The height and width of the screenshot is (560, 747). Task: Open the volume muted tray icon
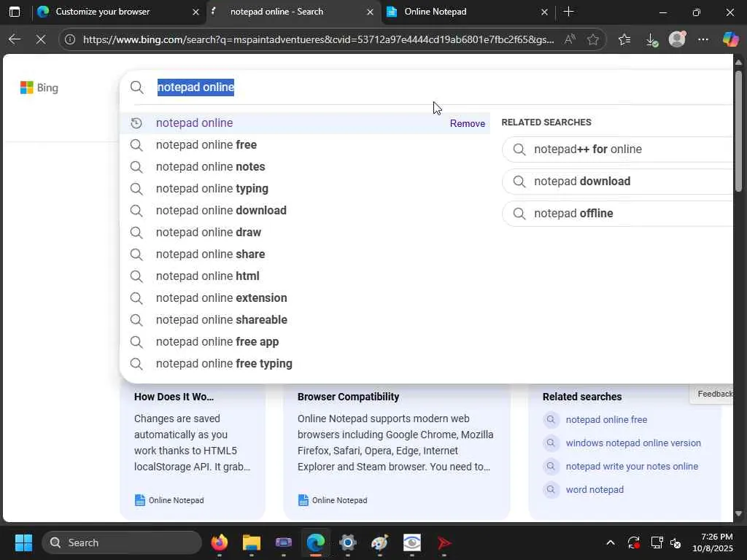pos(676,542)
